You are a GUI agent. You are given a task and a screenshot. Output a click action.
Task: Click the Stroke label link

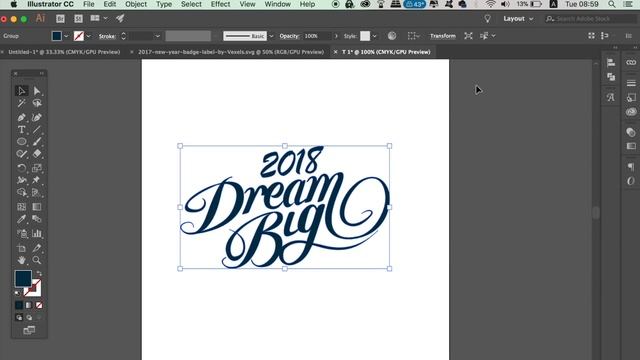pos(107,36)
